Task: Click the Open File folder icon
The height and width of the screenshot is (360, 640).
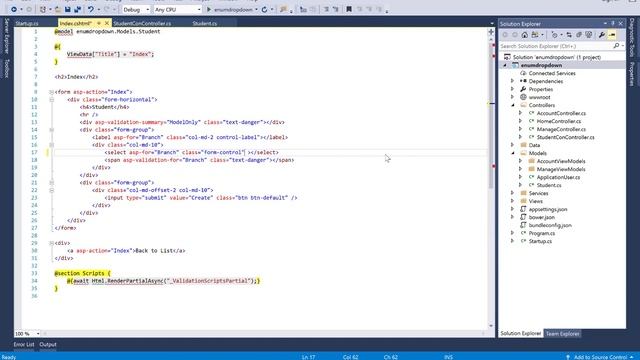Action: [58, 9]
